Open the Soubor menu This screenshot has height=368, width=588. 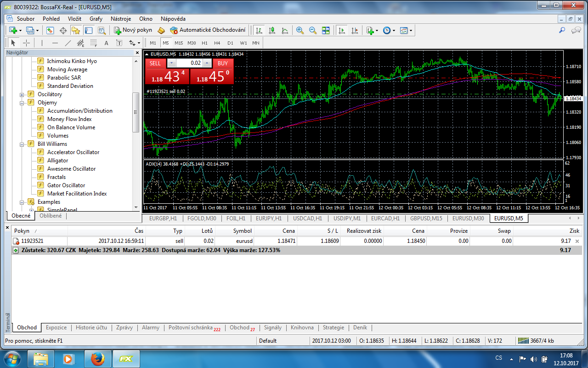(26, 19)
